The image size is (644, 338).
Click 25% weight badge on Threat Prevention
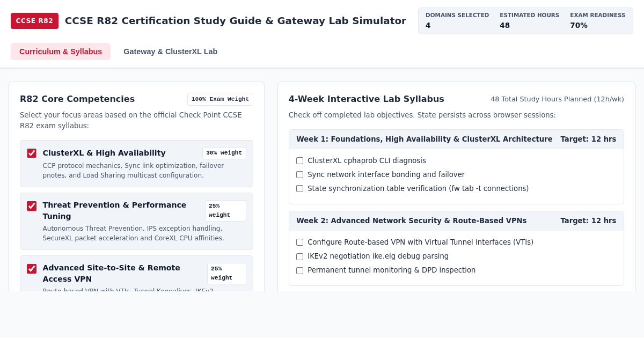pyautogui.click(x=225, y=211)
